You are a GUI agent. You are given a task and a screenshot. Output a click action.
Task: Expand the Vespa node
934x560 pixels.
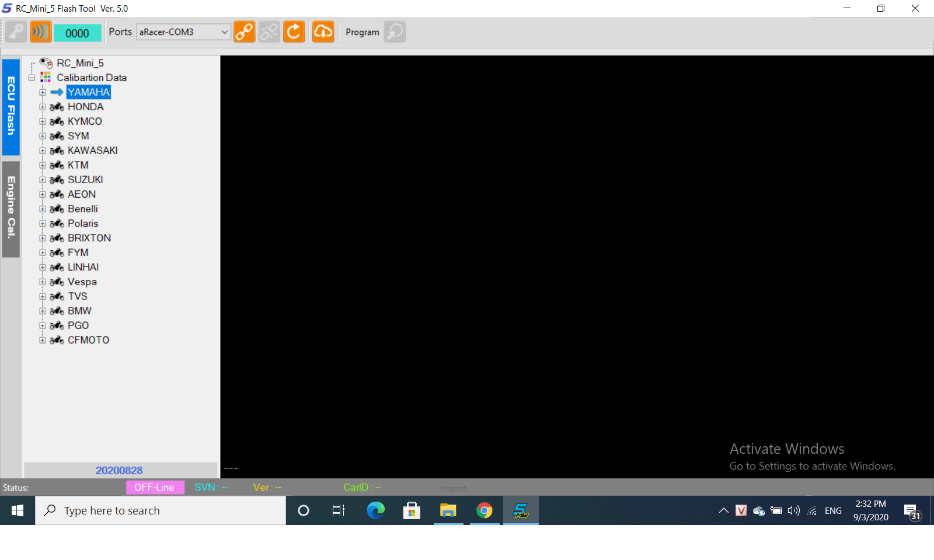click(43, 282)
